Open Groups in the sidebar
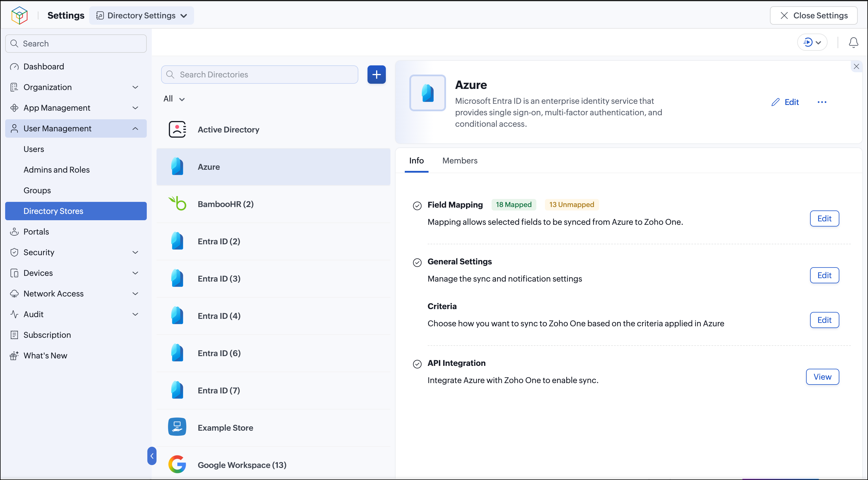The width and height of the screenshot is (868, 480). 76,190
